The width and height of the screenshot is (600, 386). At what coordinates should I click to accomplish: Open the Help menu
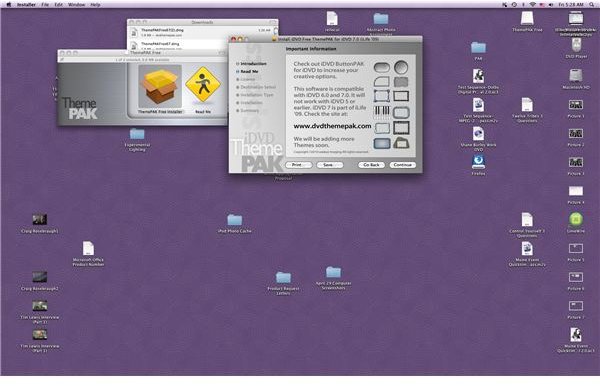[x=95, y=5]
